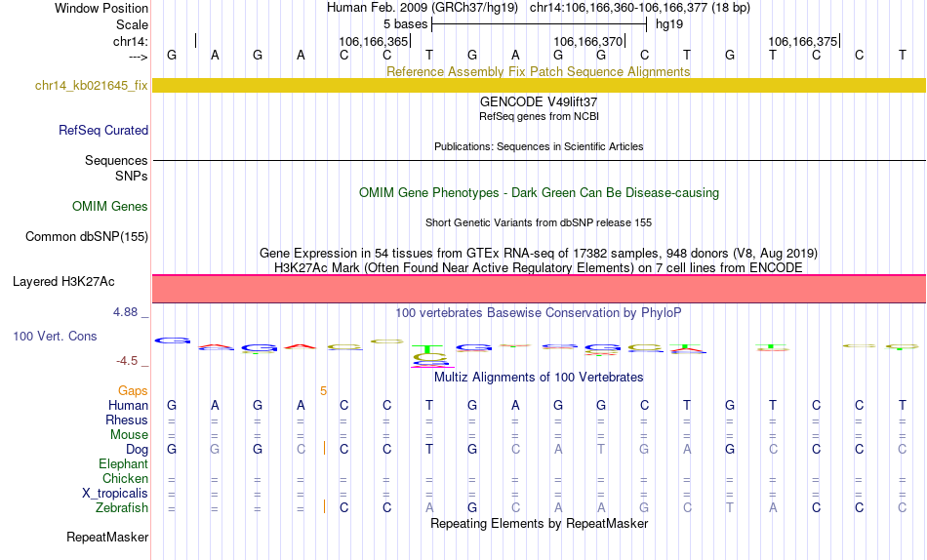Click the SNPs track label
Viewport: 927px width, 560px height.
coord(132,177)
